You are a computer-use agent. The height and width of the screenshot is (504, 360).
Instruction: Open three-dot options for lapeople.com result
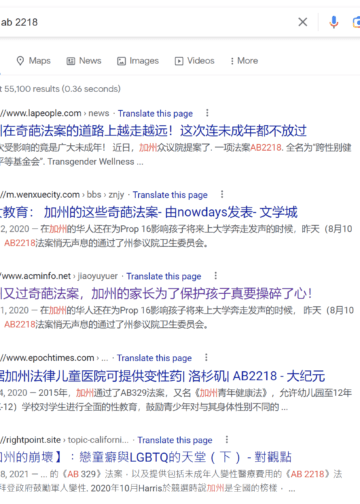click(207, 113)
